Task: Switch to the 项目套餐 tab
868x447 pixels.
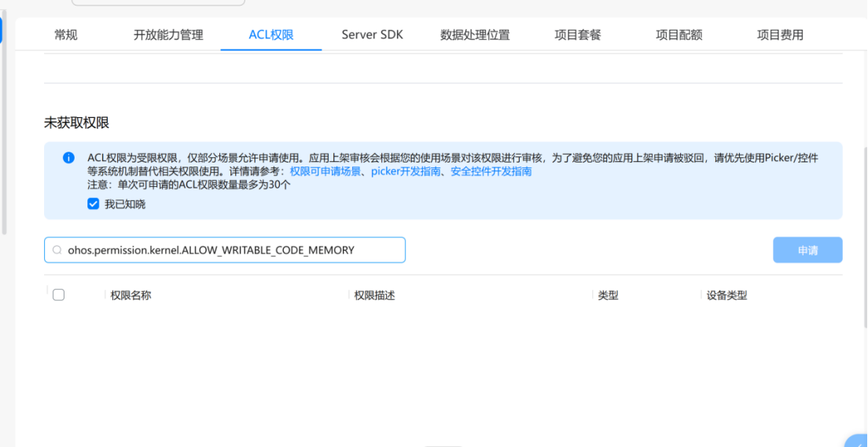Action: tap(578, 35)
